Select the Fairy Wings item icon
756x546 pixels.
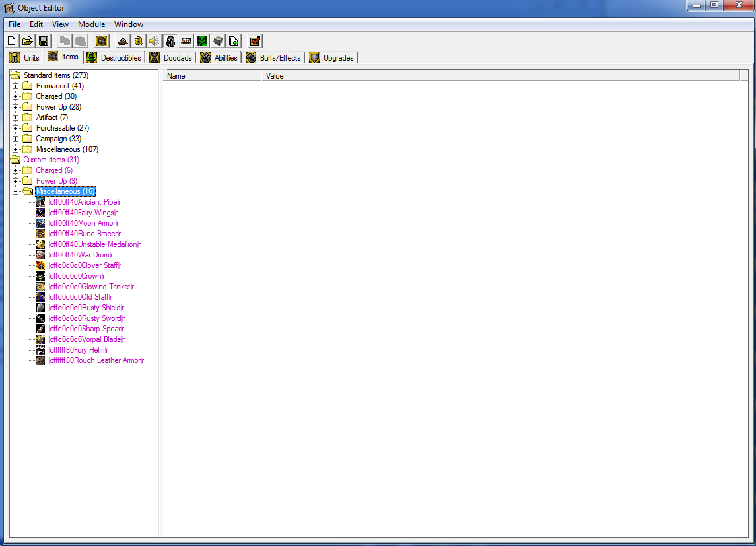40,213
